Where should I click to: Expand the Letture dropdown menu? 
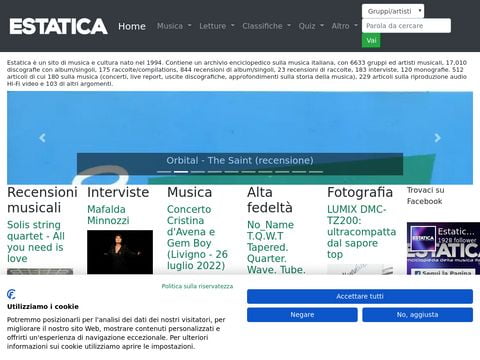(x=217, y=26)
